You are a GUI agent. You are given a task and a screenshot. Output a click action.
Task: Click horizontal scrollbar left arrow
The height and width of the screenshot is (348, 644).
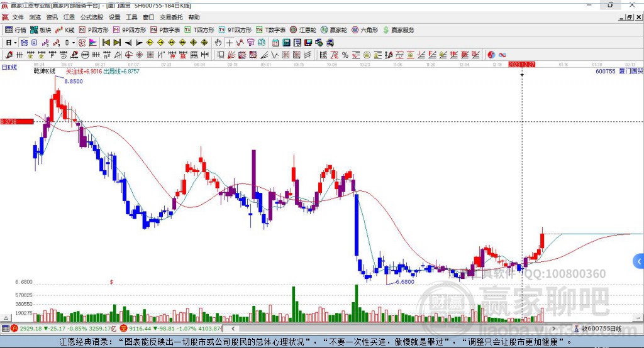(233, 329)
